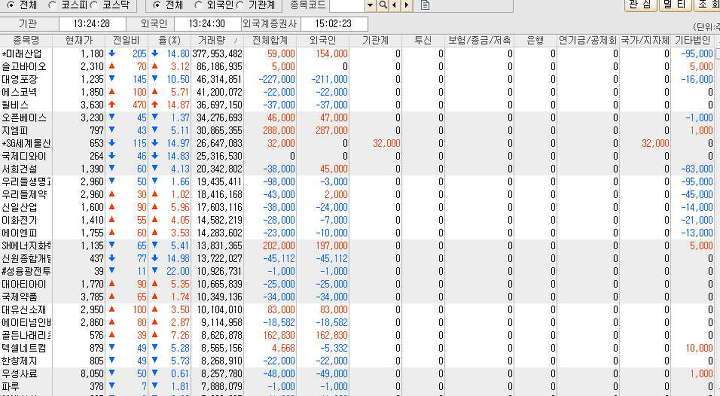This screenshot has width=720, height=396.
Task: Sort by the 현재가 column header
Action: click(79, 40)
